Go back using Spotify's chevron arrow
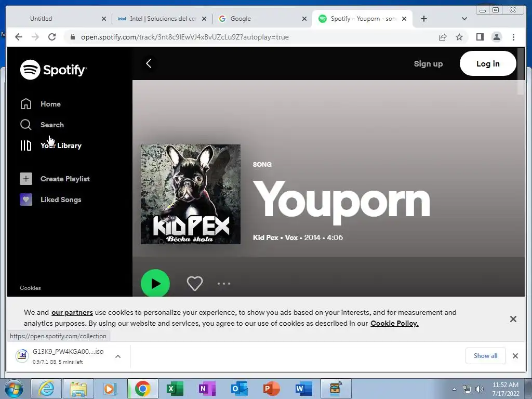The width and height of the screenshot is (532, 399). click(149, 63)
